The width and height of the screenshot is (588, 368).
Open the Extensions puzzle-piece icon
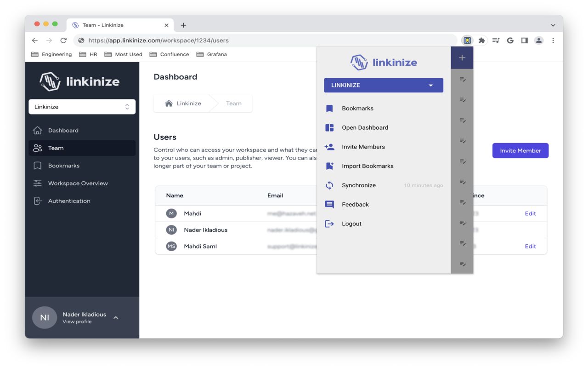(x=481, y=40)
